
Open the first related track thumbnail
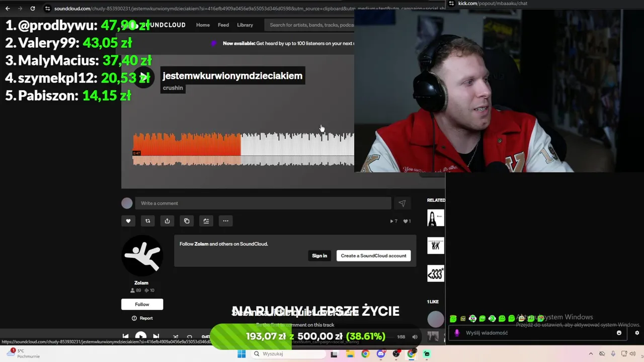pos(436,218)
